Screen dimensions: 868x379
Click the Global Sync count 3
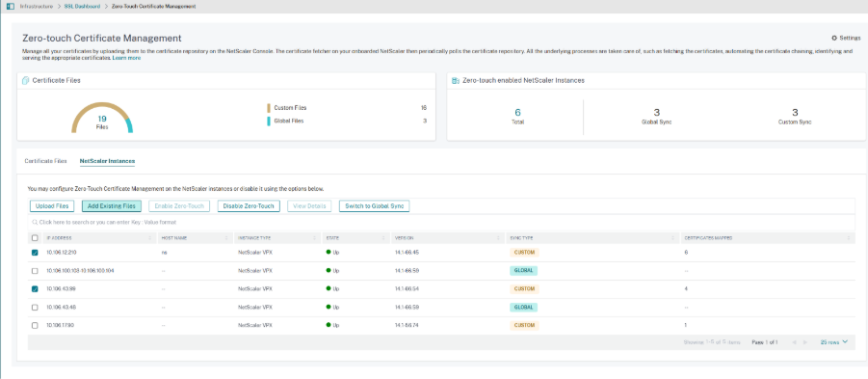click(x=656, y=113)
